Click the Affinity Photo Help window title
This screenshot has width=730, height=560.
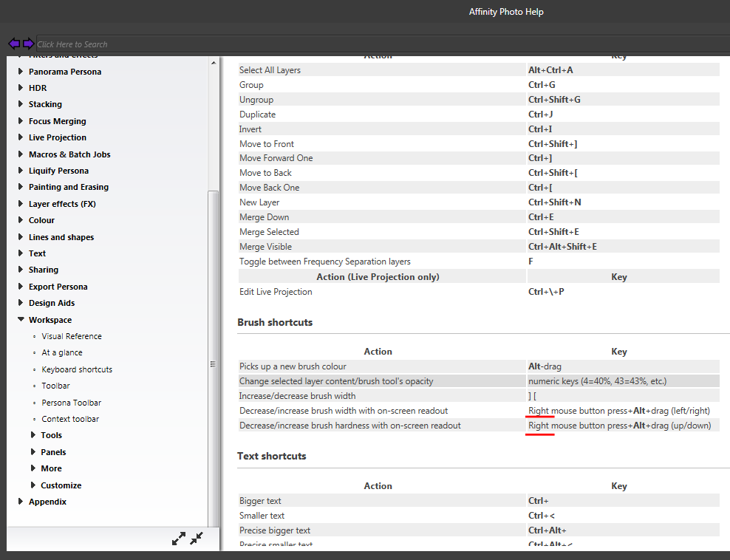[506, 12]
